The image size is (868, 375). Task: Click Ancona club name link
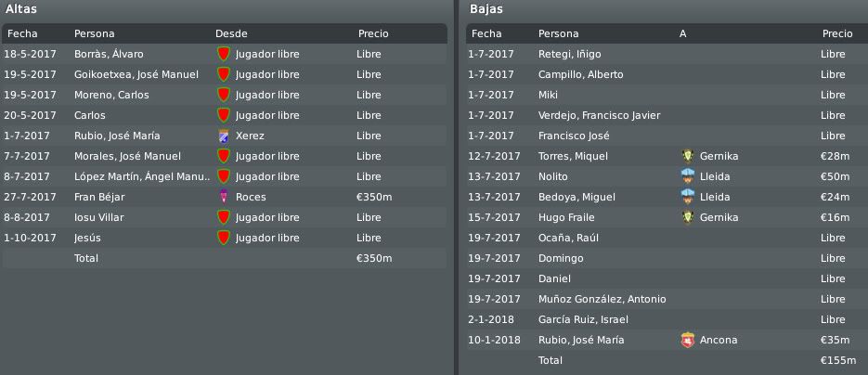[719, 340]
